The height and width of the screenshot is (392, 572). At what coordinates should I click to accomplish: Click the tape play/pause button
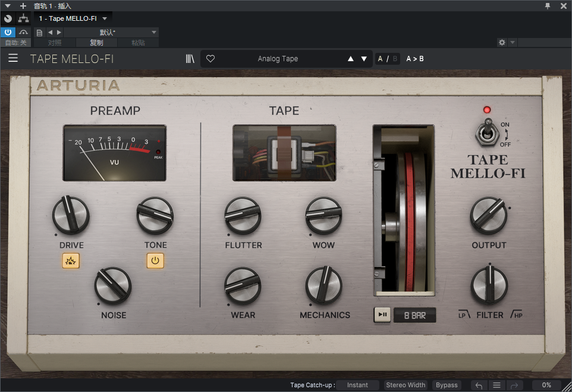point(382,315)
